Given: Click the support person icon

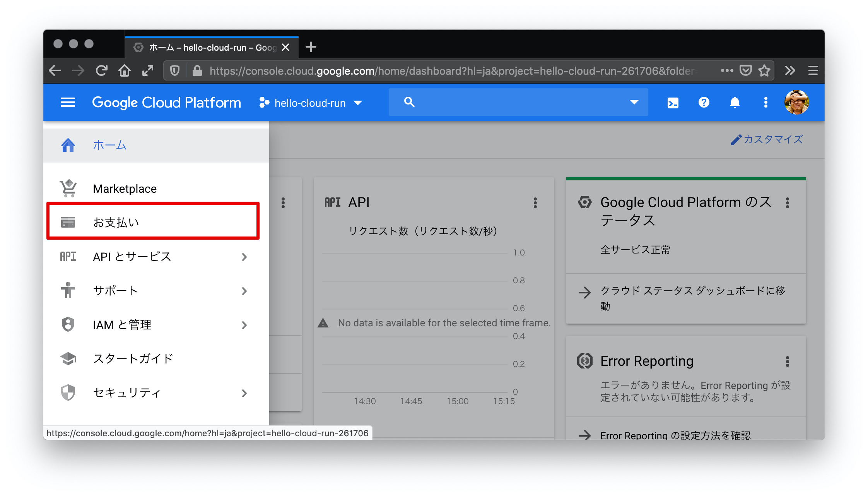Looking at the screenshot, I should coord(68,290).
